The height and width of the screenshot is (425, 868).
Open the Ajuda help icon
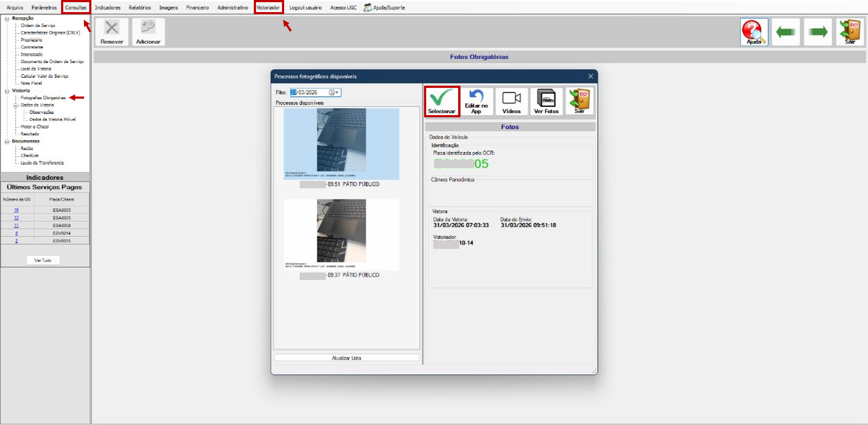[x=754, y=32]
